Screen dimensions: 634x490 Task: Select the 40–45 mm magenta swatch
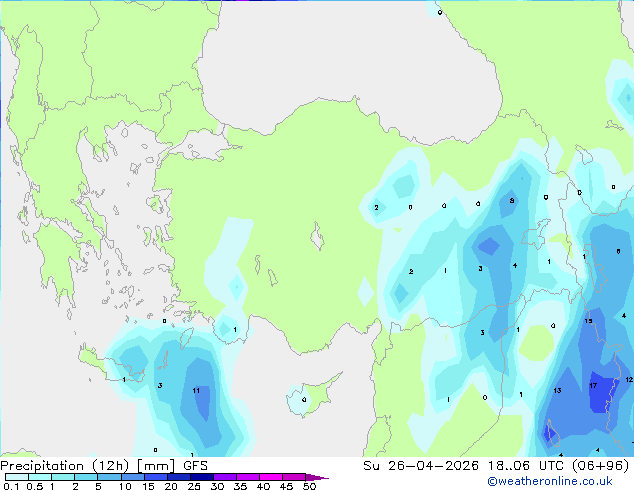click(x=271, y=477)
